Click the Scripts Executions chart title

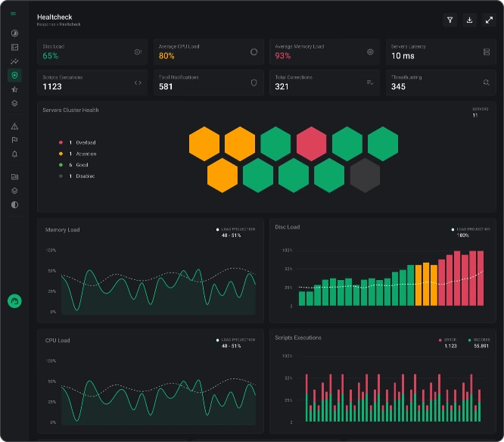[x=298, y=338]
